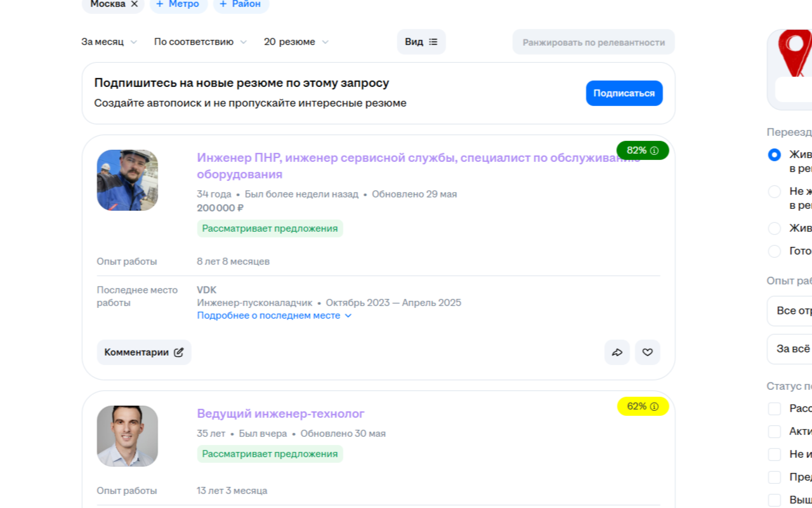Expand the 20 резюме per-page dropdown
812x508 pixels.
[x=294, y=41]
